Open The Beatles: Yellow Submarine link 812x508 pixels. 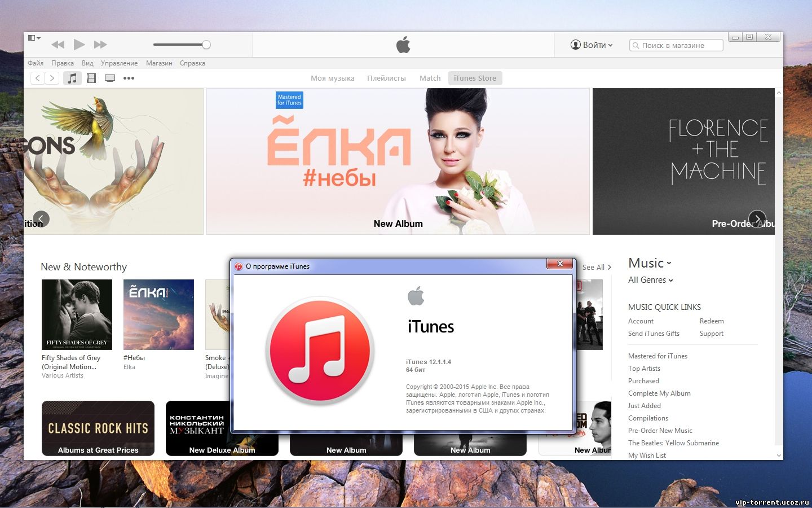click(x=673, y=443)
